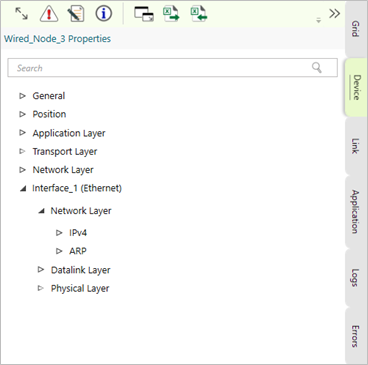Open the toolbar overflow small arrow
The height and width of the screenshot is (365, 368).
pyautogui.click(x=319, y=20)
